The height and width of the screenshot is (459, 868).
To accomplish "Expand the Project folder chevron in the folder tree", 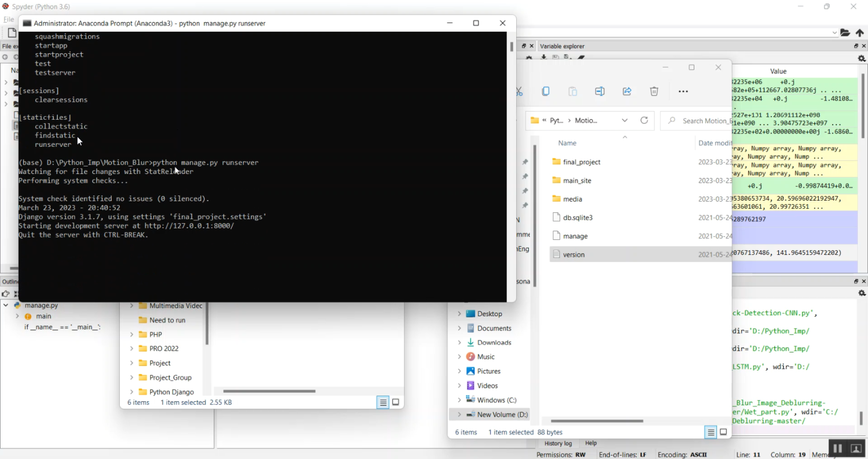I will (x=131, y=362).
